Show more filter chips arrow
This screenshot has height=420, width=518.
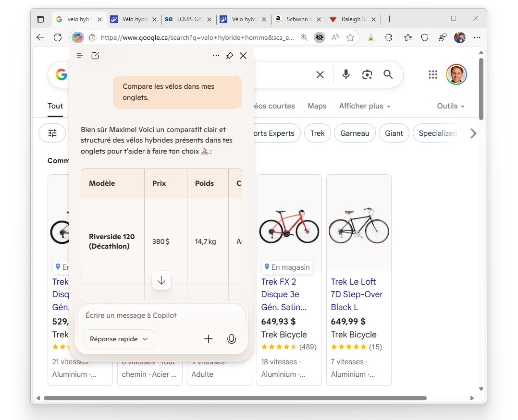(x=473, y=133)
